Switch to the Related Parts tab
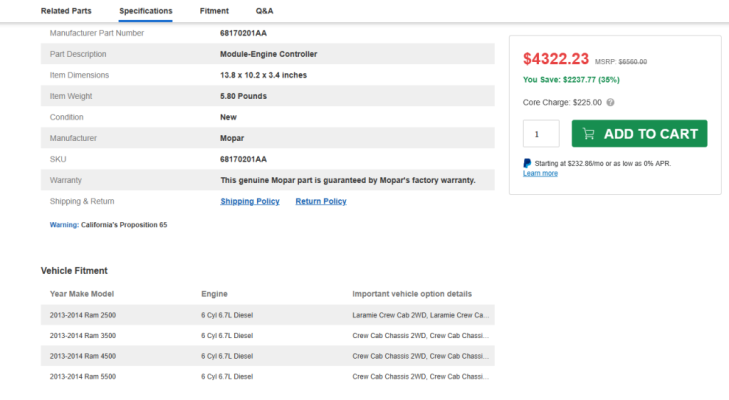This screenshot has height=400, width=729. (x=66, y=11)
